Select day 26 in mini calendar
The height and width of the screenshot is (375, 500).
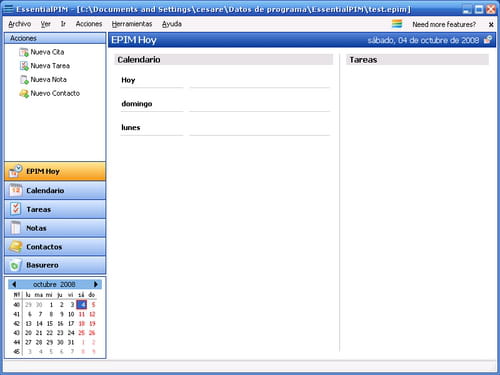point(92,333)
